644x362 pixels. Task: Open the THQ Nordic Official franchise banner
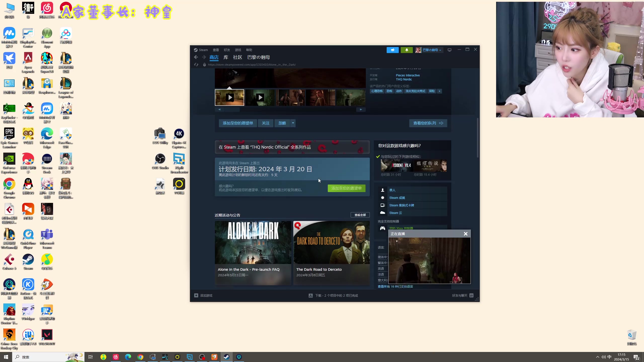[x=292, y=147]
